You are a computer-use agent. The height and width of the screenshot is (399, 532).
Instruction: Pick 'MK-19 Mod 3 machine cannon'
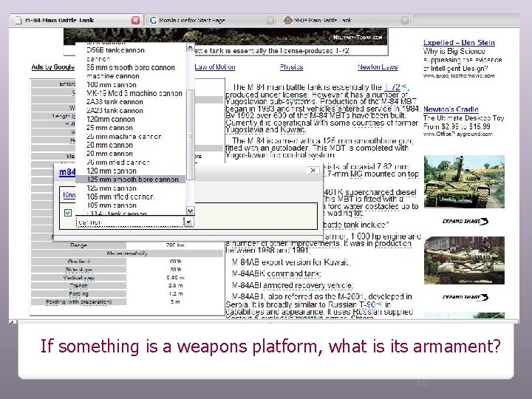point(134,93)
